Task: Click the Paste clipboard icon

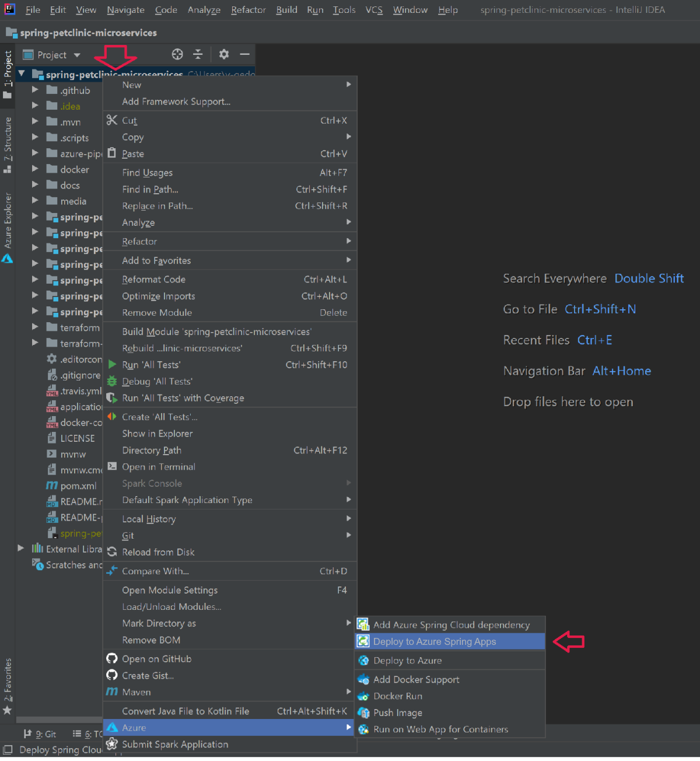Action: pos(112,153)
